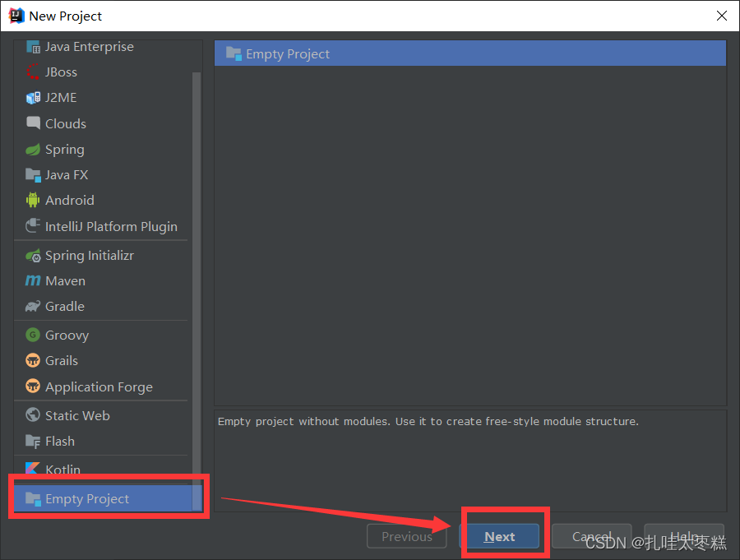Close the New Project dialog

coord(721,16)
